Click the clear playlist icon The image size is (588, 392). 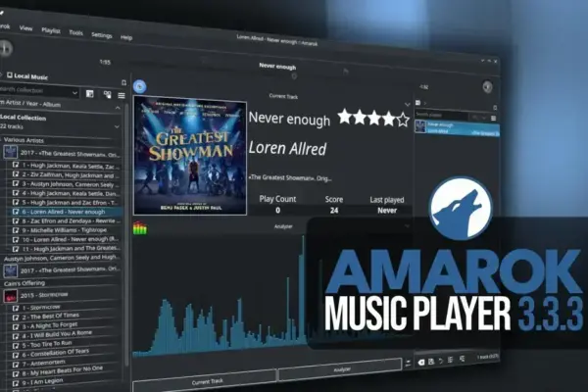click(x=421, y=363)
